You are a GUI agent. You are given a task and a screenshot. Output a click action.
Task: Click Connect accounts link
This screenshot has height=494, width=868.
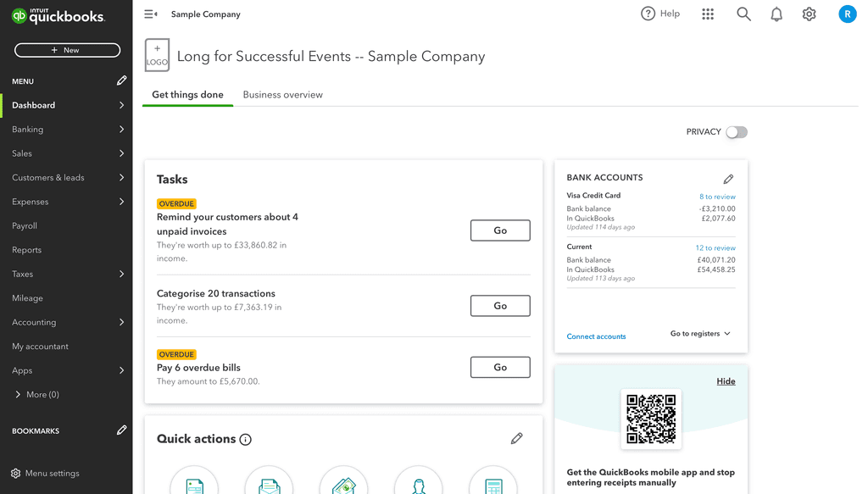pyautogui.click(x=596, y=336)
